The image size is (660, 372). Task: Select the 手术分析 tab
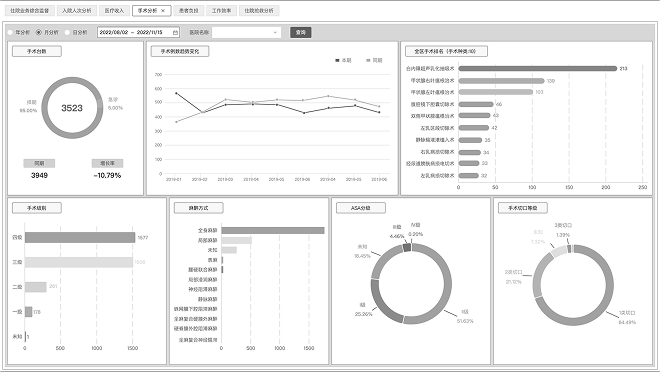(x=152, y=11)
